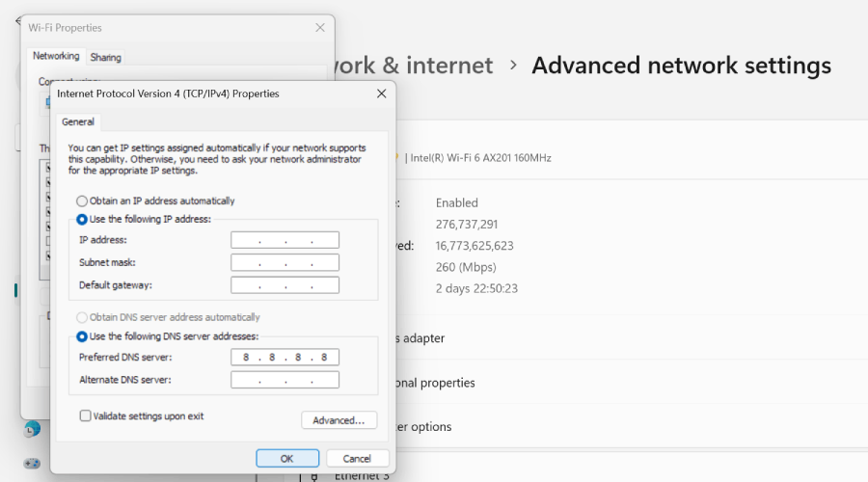Click the Default gateway input field
The height and width of the screenshot is (482, 868).
coord(285,285)
